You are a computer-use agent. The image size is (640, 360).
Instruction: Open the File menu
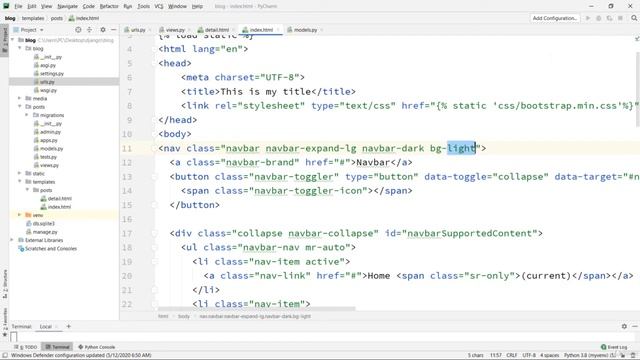coord(18,6)
